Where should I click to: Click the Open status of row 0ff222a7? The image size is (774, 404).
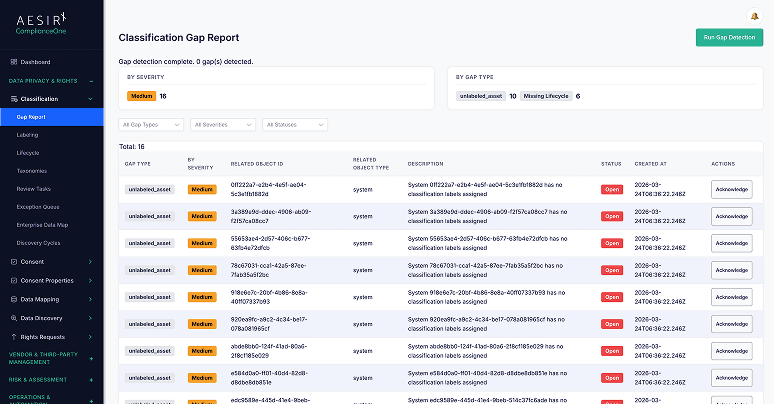612,190
